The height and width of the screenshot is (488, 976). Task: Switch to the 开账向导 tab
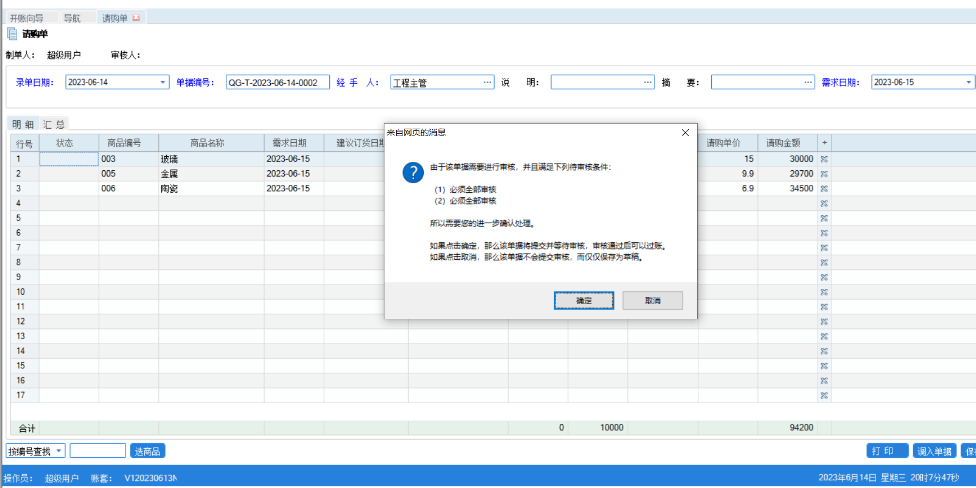pyautogui.click(x=27, y=19)
